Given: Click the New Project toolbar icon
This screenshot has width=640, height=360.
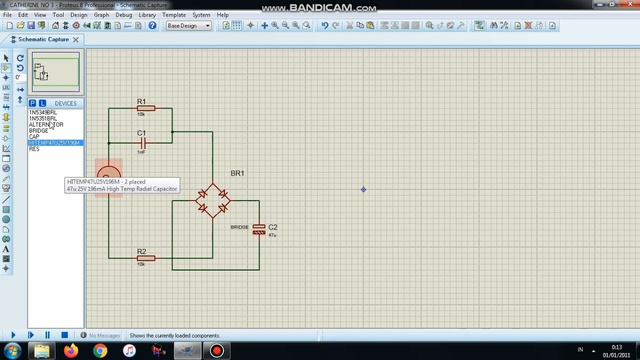Looking at the screenshot, I should point(10,25).
